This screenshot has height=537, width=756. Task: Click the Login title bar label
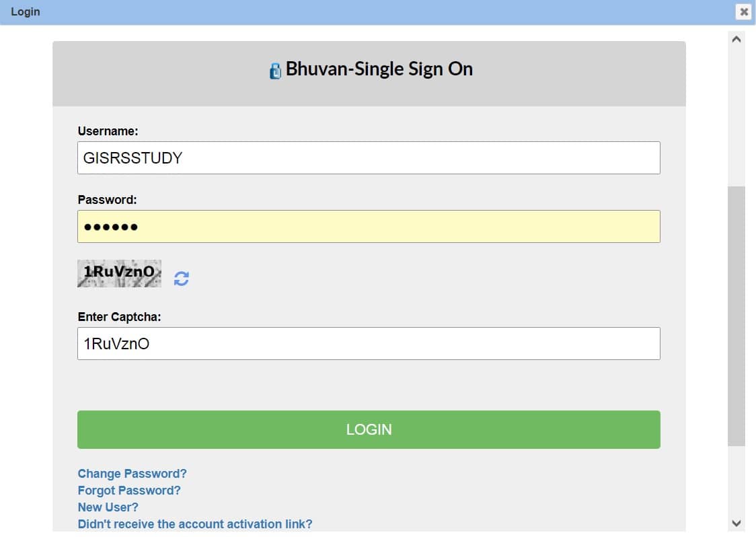[x=26, y=11]
